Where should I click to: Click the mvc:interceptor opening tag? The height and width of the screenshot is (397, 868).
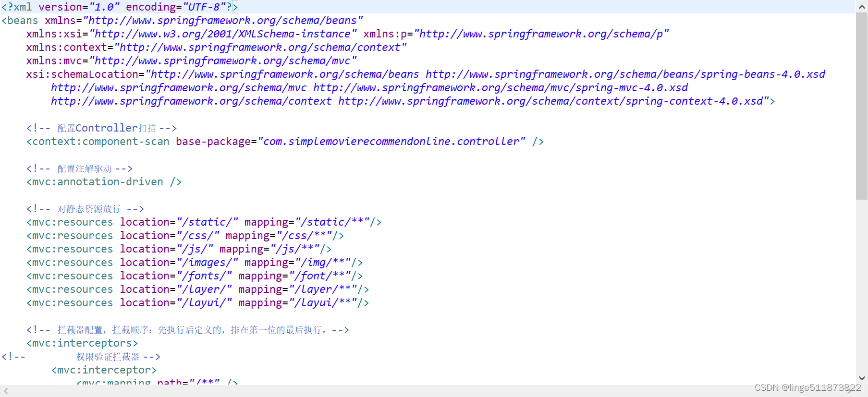point(104,370)
